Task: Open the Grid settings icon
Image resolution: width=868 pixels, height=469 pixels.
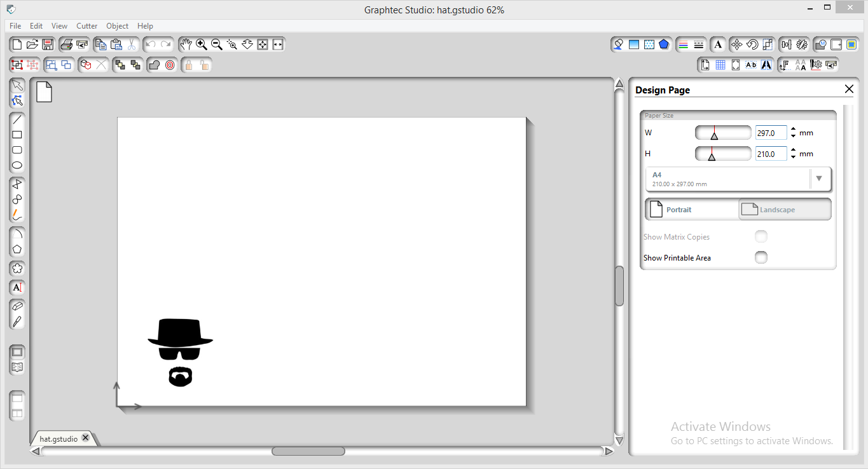Action: (720, 65)
